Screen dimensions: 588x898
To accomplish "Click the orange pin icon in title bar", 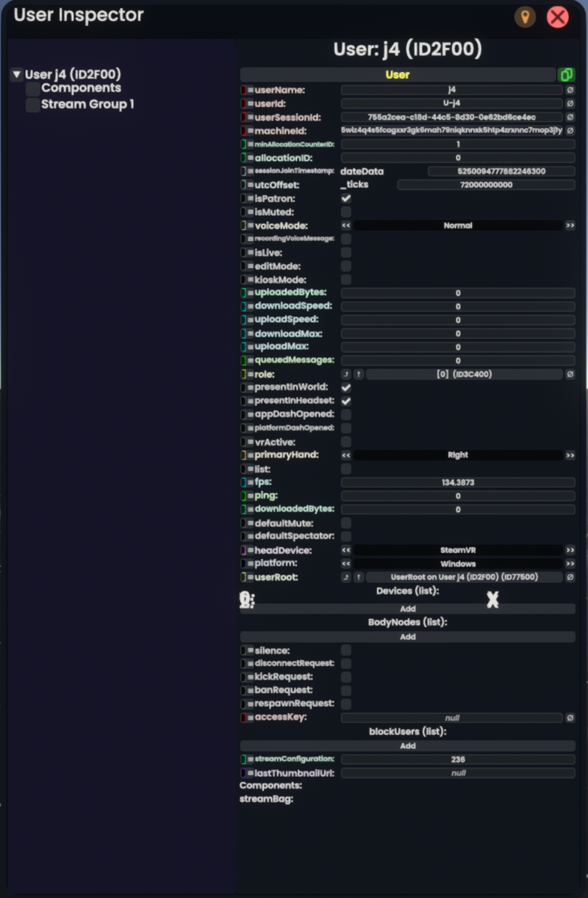I will [525, 17].
